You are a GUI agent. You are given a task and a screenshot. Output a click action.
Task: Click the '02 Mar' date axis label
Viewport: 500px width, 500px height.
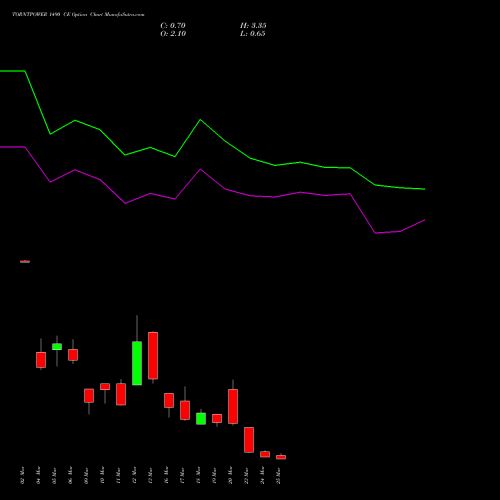pos(22,475)
